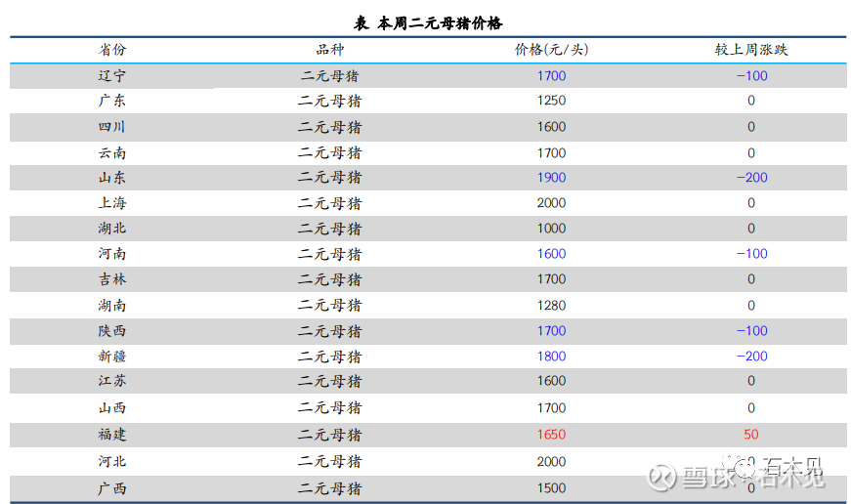
Task: Click the 云南 province cell
Action: point(112,153)
